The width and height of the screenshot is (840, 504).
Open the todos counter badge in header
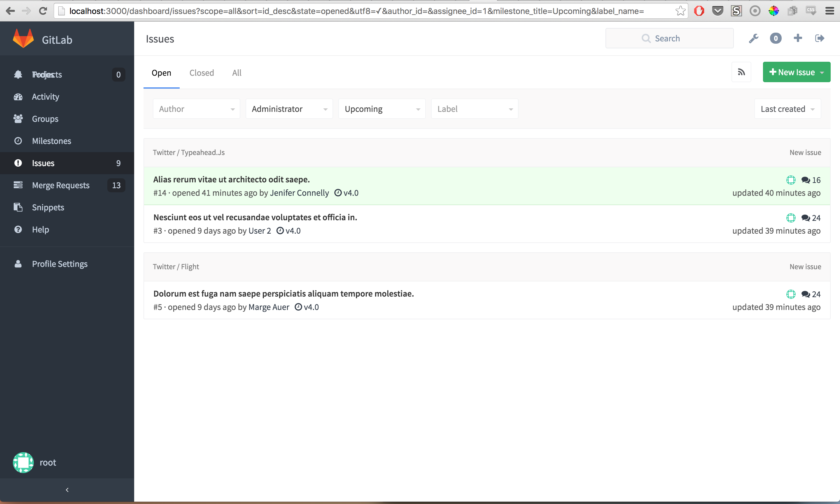(776, 38)
